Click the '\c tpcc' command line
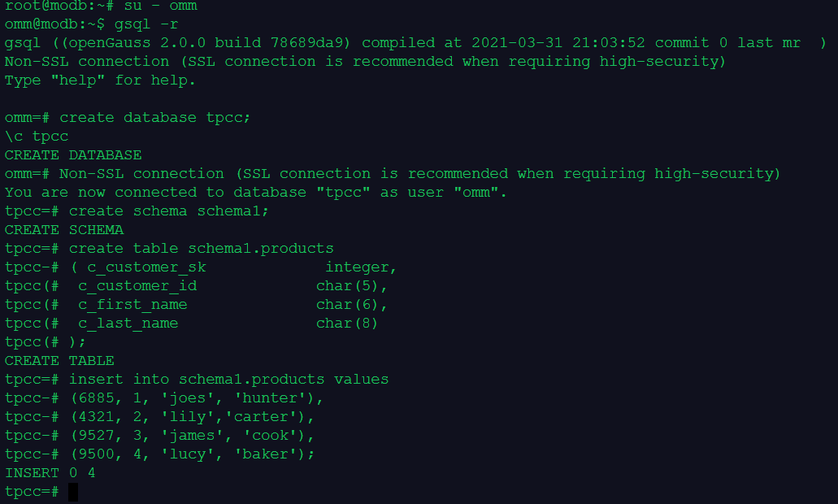838x504 pixels. coord(37,137)
